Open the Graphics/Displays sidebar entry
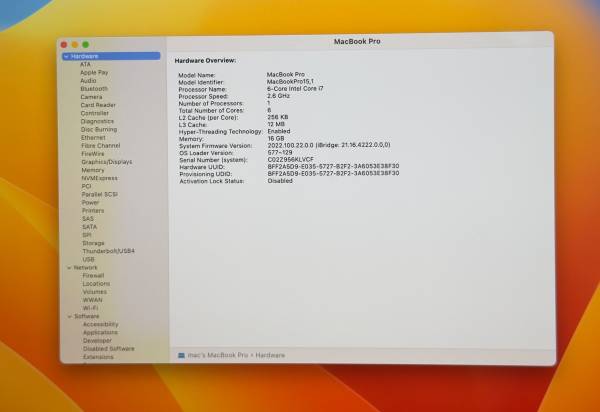This screenshot has height=412, width=600. [106, 161]
